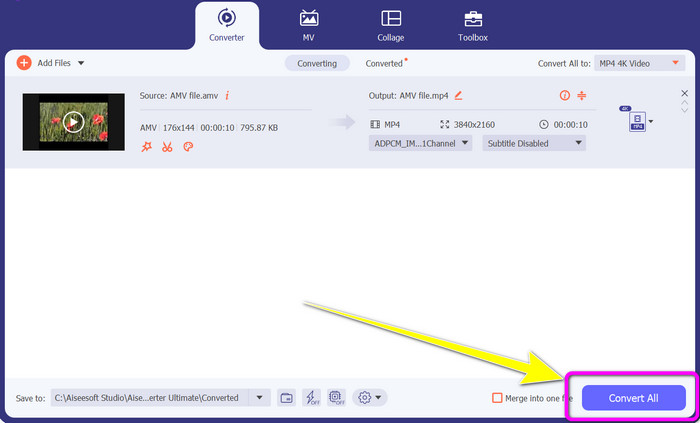Toggle the lightning hardware acceleration button
Viewport: 700px width, 423px height.
click(311, 397)
